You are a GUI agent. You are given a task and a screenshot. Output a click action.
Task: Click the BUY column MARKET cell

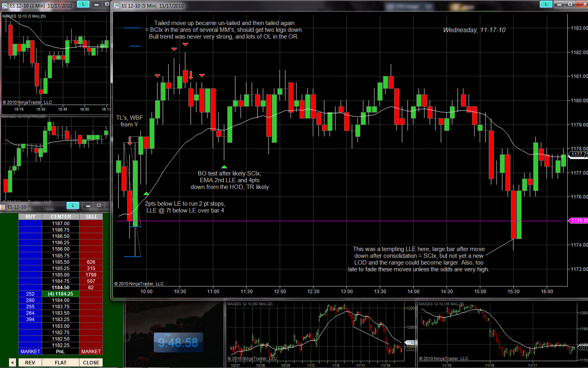tap(30, 351)
